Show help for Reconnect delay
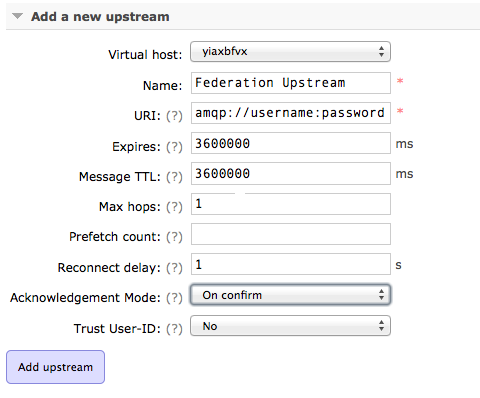 click(x=174, y=268)
